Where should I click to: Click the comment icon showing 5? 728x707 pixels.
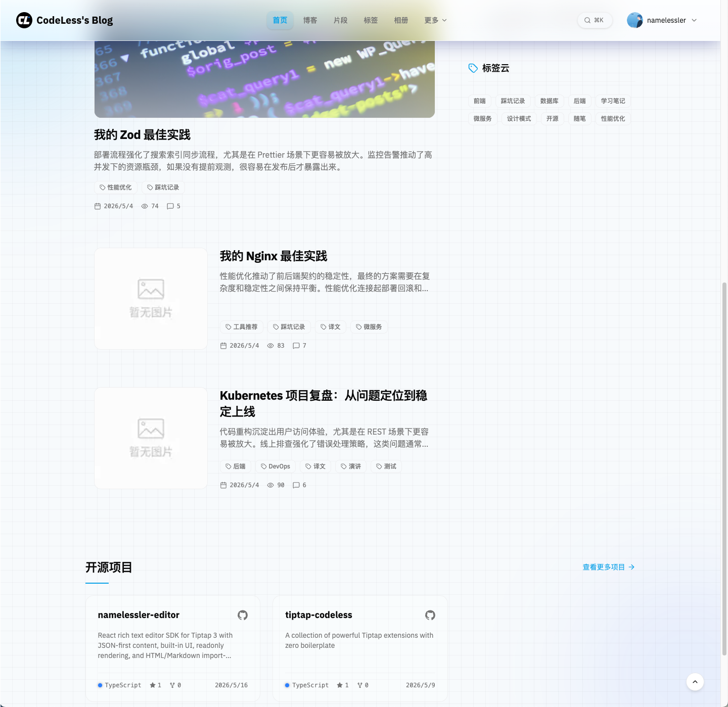tap(170, 206)
